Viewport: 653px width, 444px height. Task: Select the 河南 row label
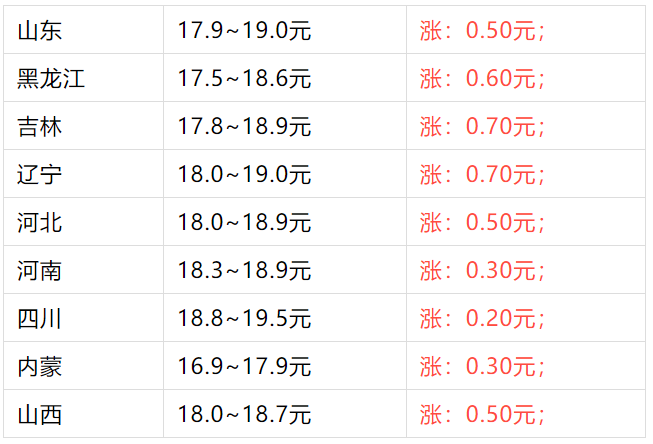40,270
